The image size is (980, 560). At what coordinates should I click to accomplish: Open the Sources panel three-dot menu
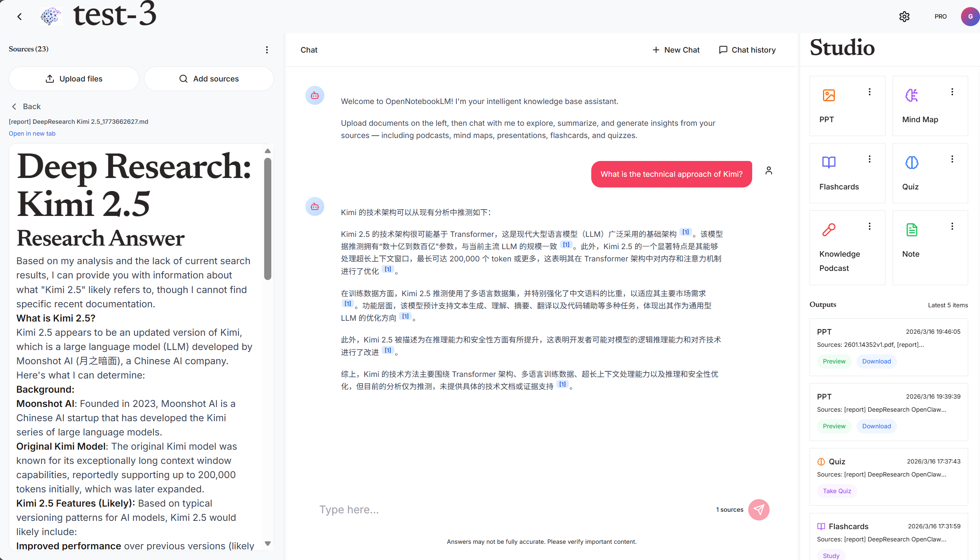coord(267,49)
